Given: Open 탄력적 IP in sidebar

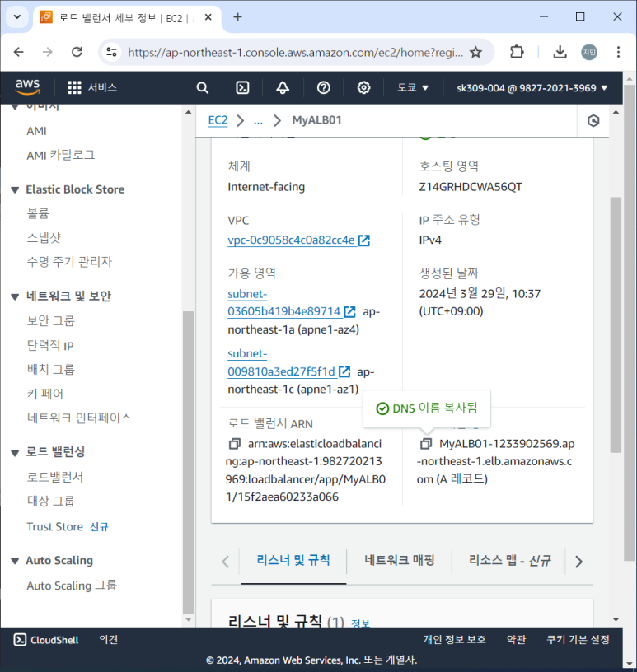Looking at the screenshot, I should (50, 345).
